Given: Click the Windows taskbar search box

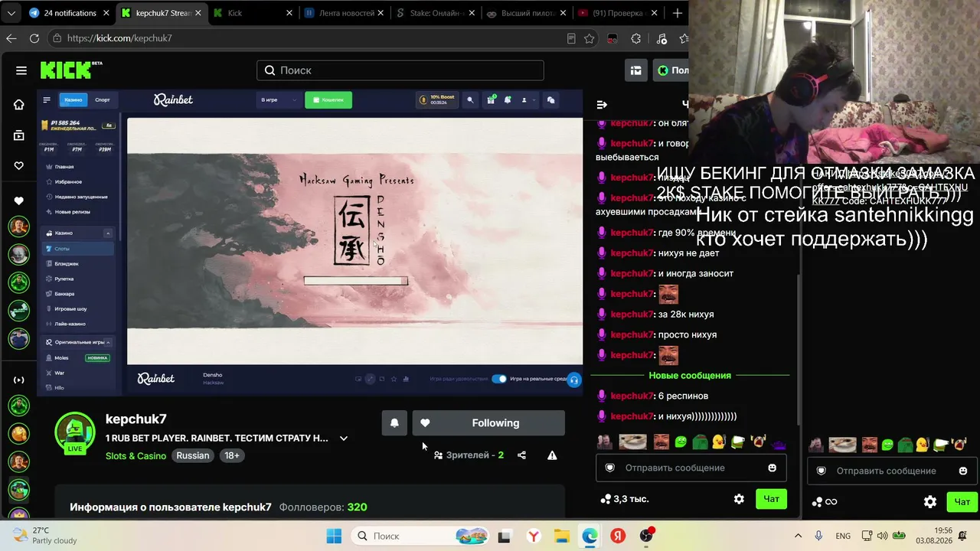Looking at the screenshot, I should pyautogui.click(x=421, y=536).
